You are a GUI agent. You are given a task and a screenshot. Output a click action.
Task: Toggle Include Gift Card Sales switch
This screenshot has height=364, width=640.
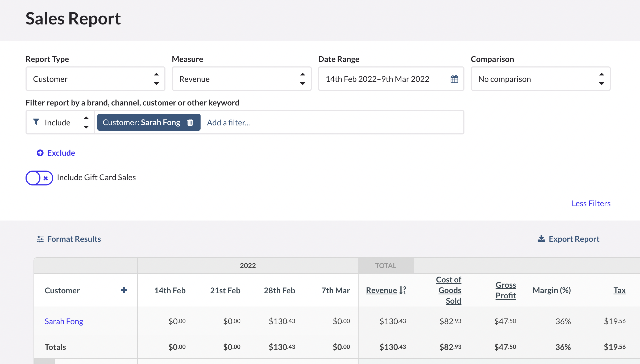click(39, 178)
